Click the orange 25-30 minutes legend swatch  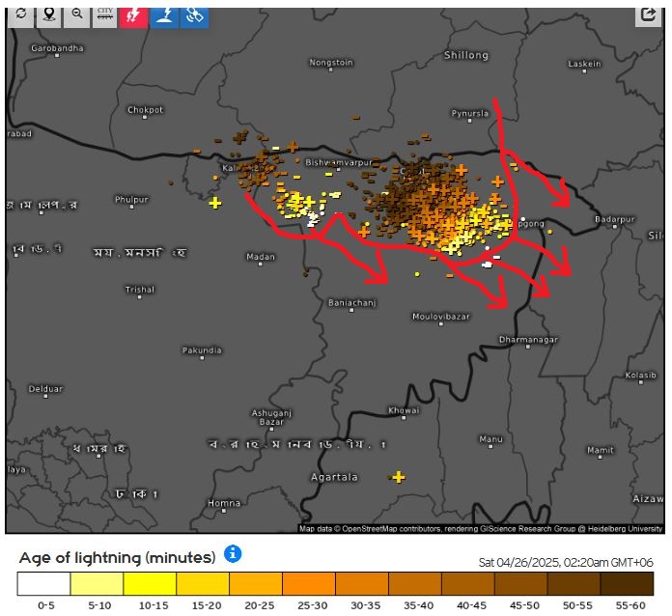pyautogui.click(x=309, y=583)
